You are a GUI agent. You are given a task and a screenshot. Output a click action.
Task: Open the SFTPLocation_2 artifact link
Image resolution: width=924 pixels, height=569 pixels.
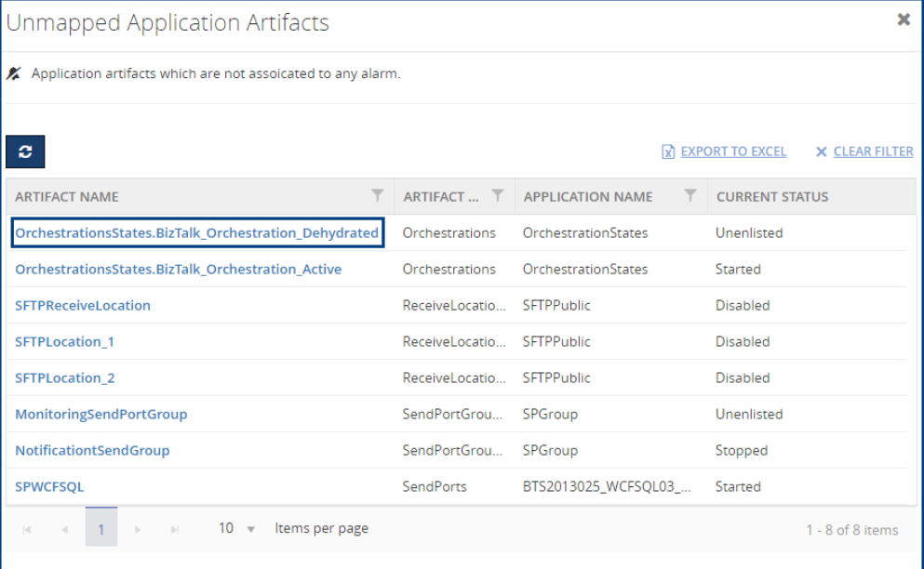click(65, 377)
